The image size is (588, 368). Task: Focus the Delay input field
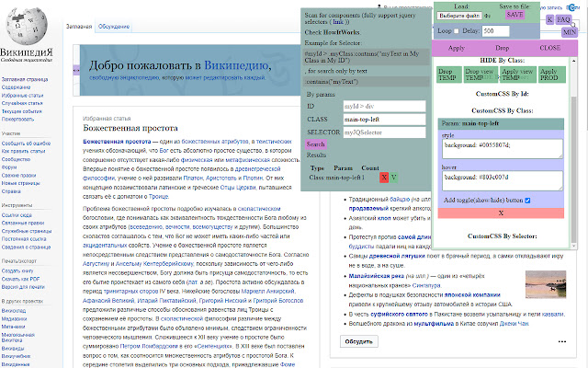[496, 31]
